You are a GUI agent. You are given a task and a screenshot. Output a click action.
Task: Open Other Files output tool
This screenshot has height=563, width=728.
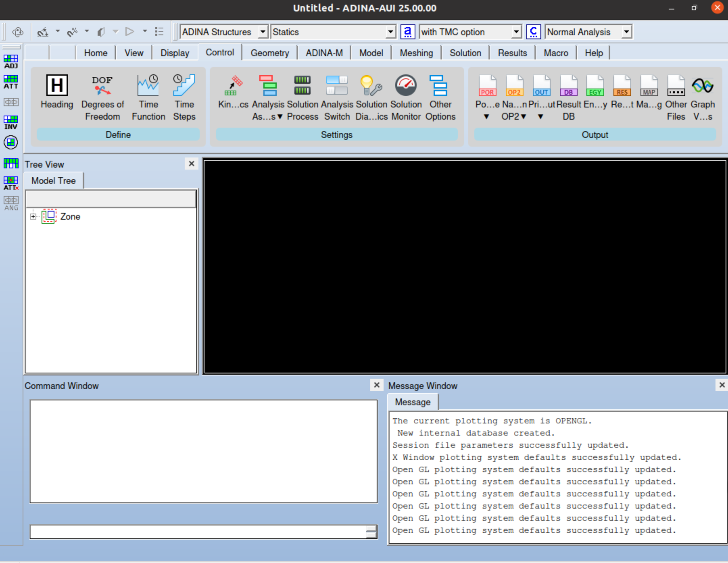click(676, 97)
